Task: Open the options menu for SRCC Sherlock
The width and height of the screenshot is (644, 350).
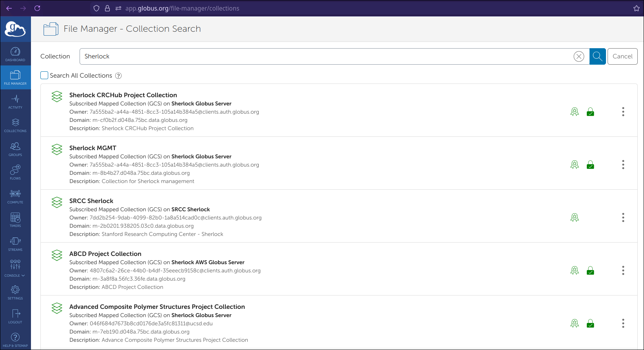Action: (x=623, y=218)
